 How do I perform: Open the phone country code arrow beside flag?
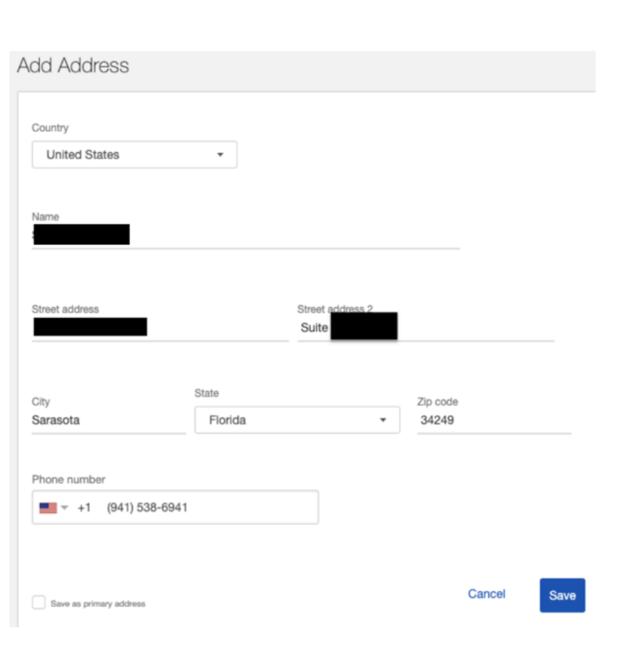pos(64,507)
